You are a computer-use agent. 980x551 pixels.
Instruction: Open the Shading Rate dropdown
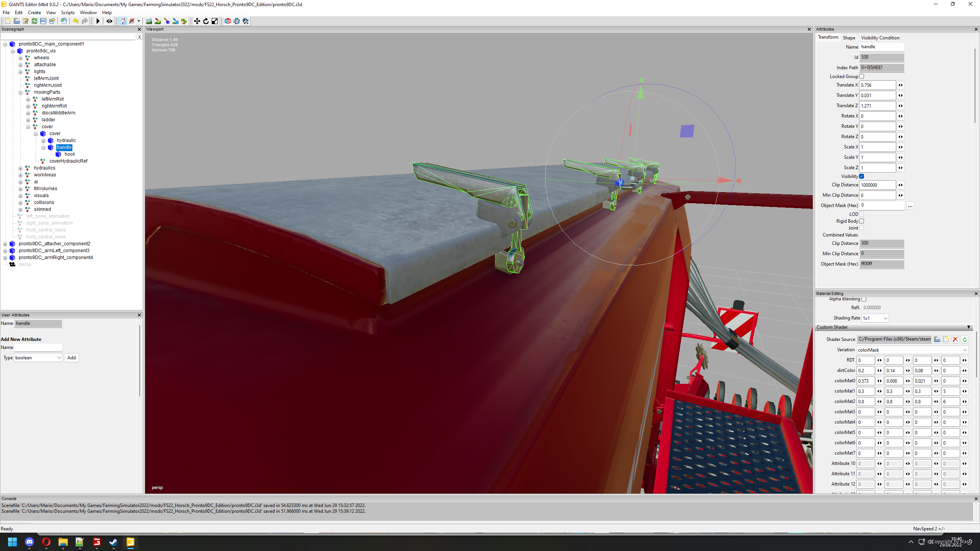tap(875, 318)
